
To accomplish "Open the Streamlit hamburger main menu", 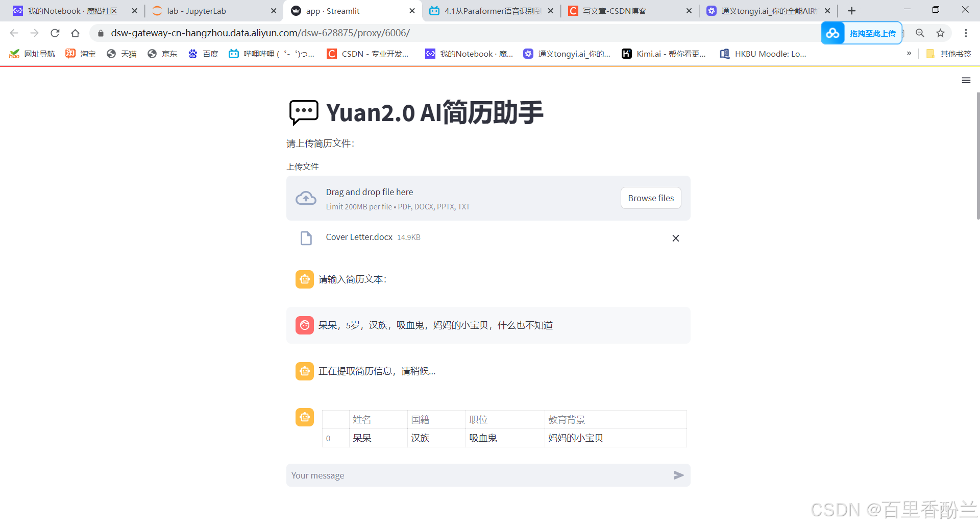I will [x=966, y=80].
